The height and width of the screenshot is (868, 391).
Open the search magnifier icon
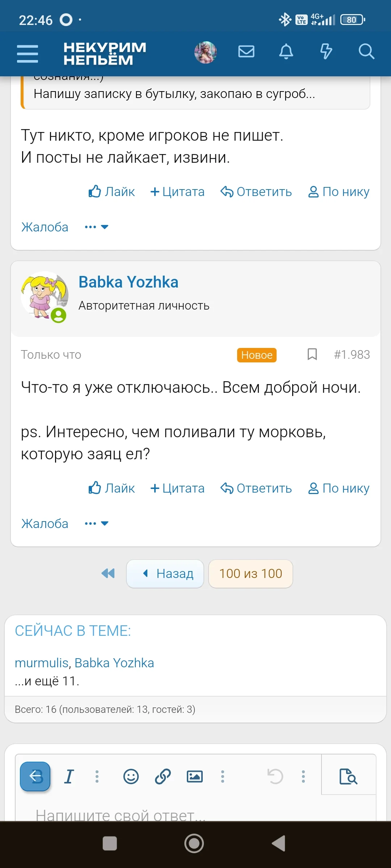point(366,52)
